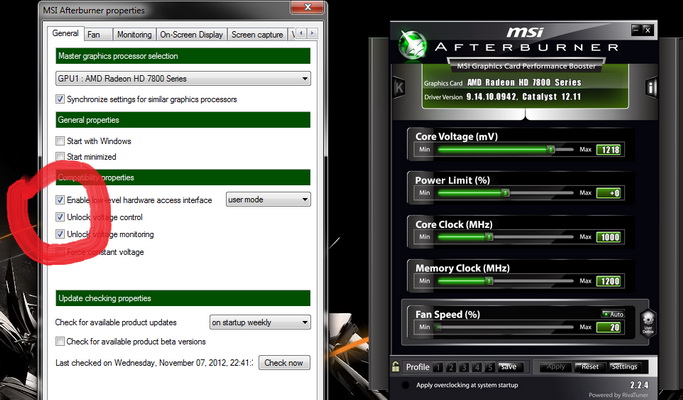683x400 pixels.
Task: Toggle Fan Speed Auto button
Action: 613,314
